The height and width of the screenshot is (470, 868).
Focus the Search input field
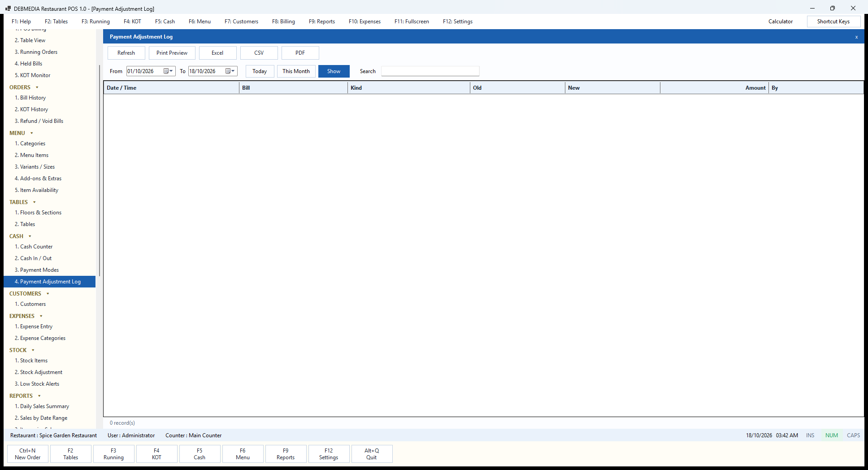[x=430, y=71]
